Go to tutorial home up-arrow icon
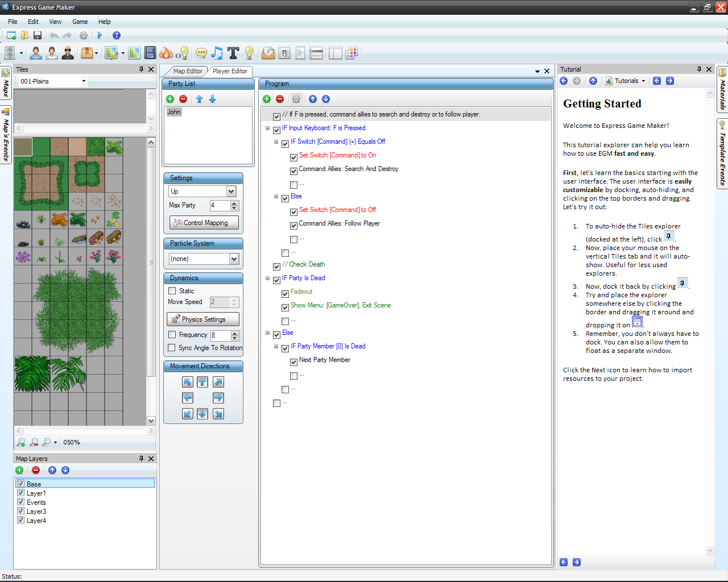 coord(593,81)
